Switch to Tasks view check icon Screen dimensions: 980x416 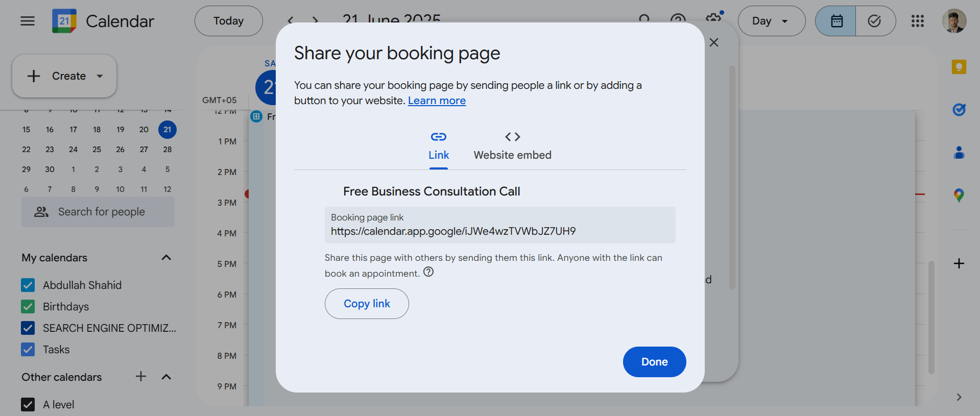pos(875,21)
